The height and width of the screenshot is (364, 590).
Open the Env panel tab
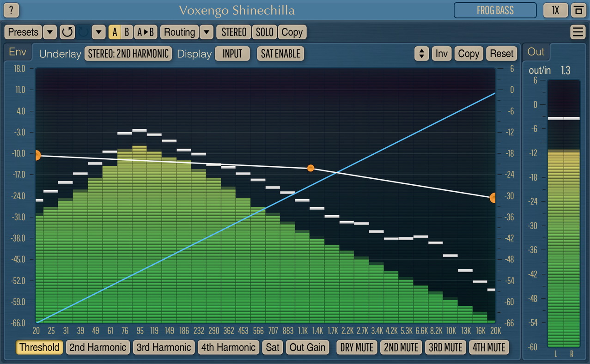pyautogui.click(x=18, y=52)
